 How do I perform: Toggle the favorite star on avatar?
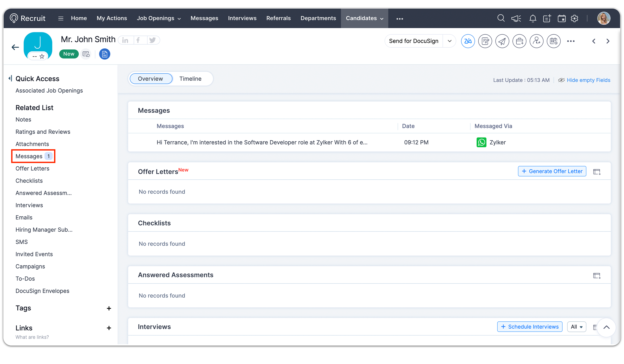(42, 56)
